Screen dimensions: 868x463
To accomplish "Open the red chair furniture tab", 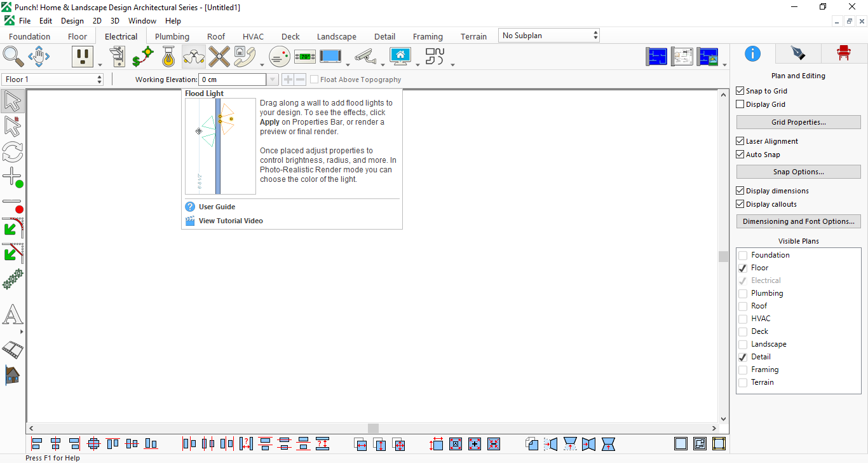I will [x=844, y=53].
